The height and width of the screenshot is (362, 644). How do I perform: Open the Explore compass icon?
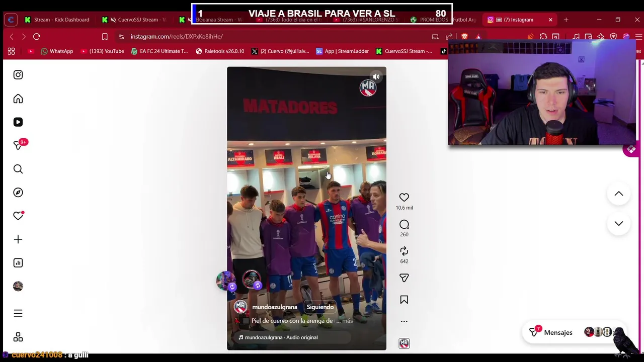click(x=18, y=193)
